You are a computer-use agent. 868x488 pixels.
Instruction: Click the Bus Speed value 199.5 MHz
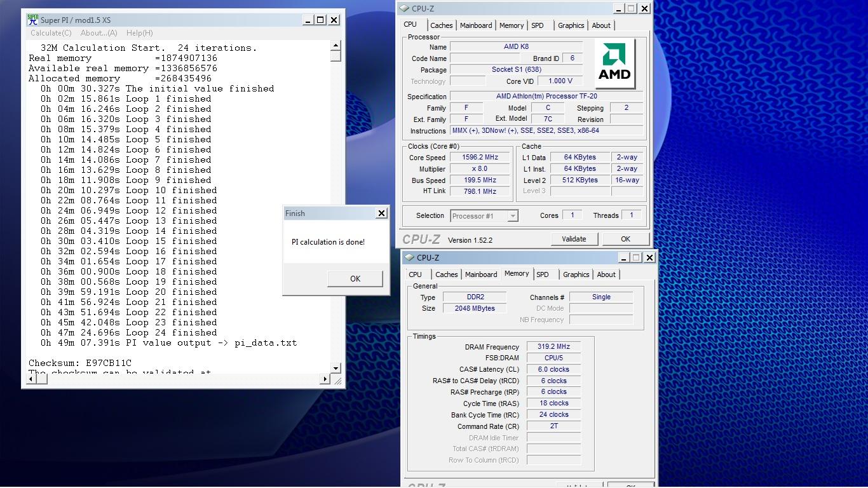(x=480, y=180)
